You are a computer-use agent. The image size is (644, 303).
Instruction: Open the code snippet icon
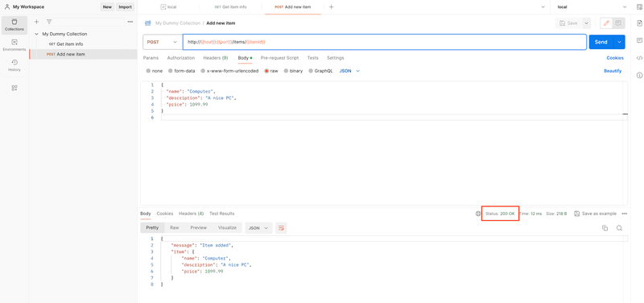639,58
